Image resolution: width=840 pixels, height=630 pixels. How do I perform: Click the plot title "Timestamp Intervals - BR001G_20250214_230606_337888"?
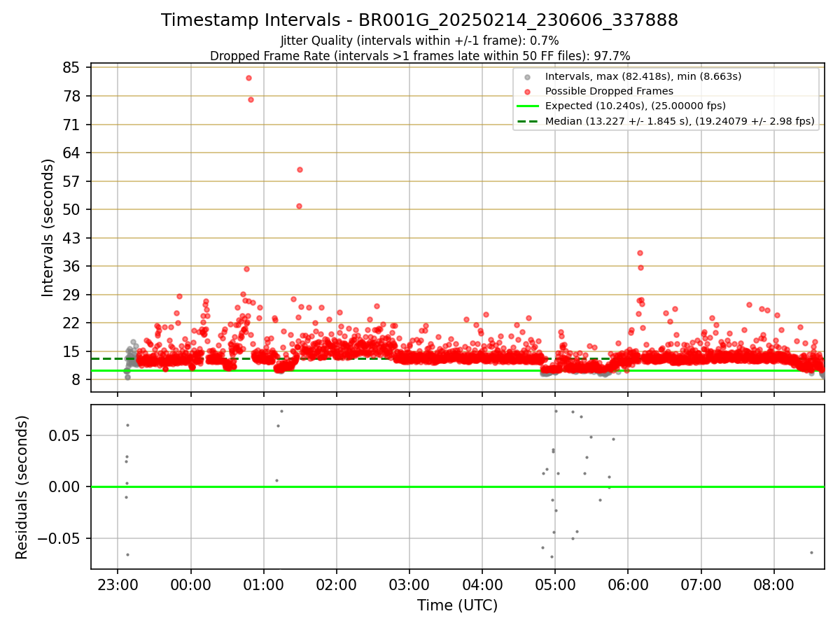(x=419, y=20)
